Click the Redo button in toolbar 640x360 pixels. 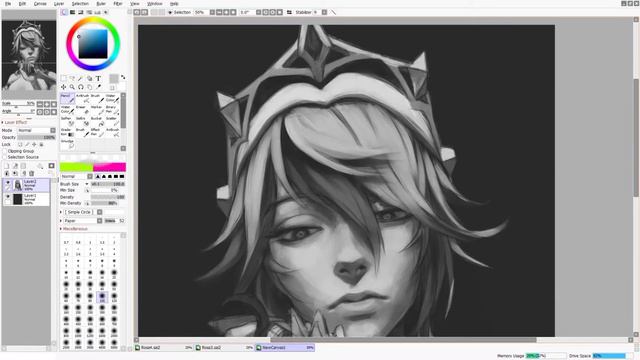point(144,12)
